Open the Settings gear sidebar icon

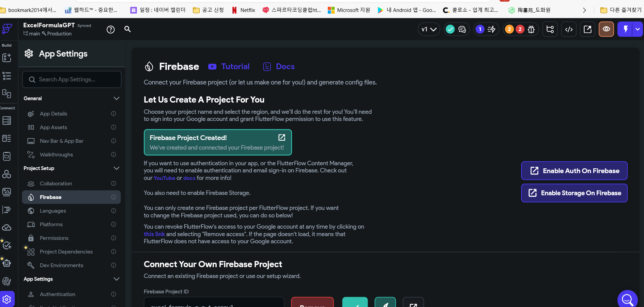7,299
